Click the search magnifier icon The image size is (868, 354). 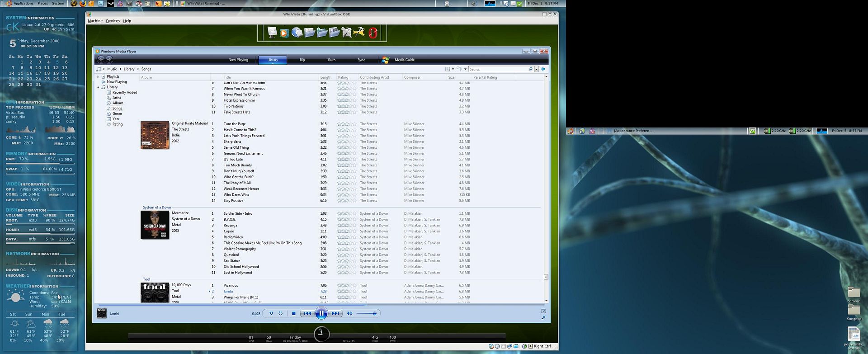tap(530, 69)
